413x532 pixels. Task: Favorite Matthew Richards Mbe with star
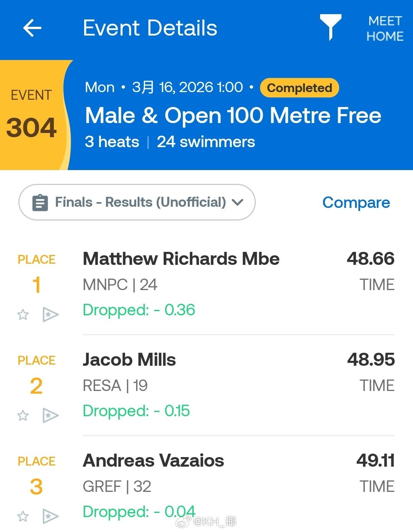point(23,315)
